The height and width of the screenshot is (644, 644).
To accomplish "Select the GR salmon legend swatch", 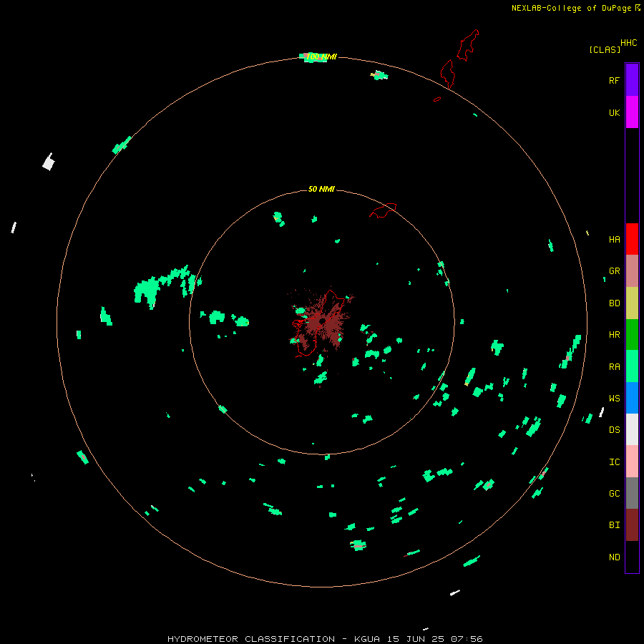I will (632, 271).
